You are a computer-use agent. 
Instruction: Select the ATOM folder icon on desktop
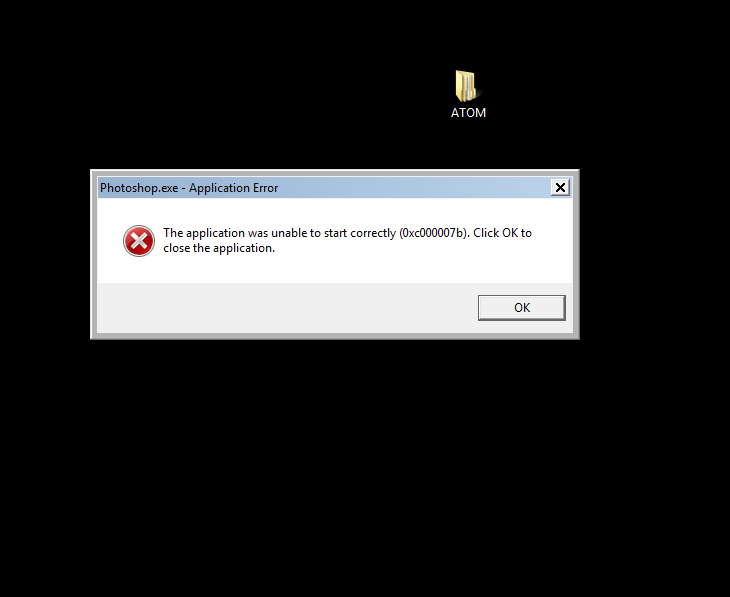[466, 86]
